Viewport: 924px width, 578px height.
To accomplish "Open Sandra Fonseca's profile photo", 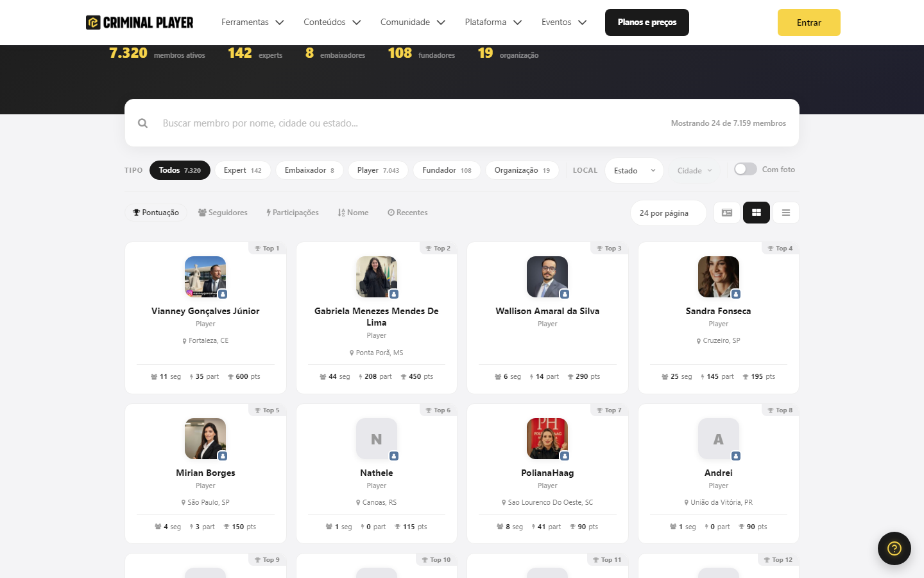I will (x=719, y=277).
